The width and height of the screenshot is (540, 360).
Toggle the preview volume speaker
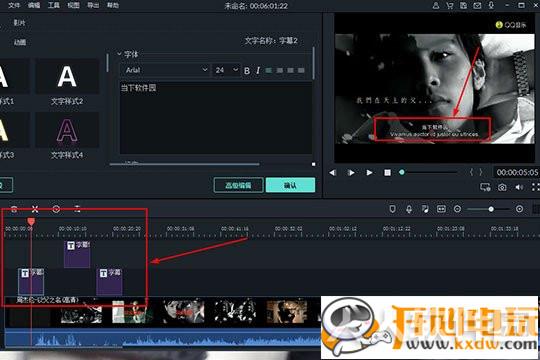tap(519, 187)
